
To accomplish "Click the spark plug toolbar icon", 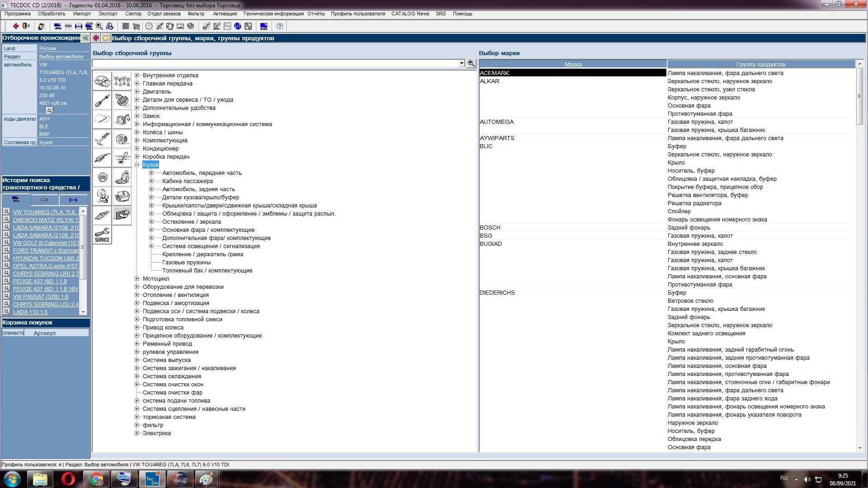I will (159, 26).
